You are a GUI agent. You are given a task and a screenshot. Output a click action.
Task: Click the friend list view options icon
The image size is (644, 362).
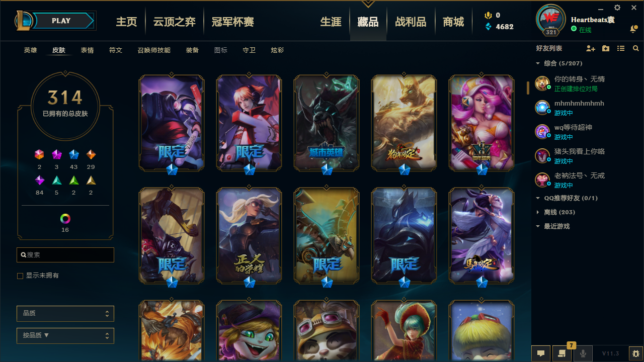click(x=621, y=48)
